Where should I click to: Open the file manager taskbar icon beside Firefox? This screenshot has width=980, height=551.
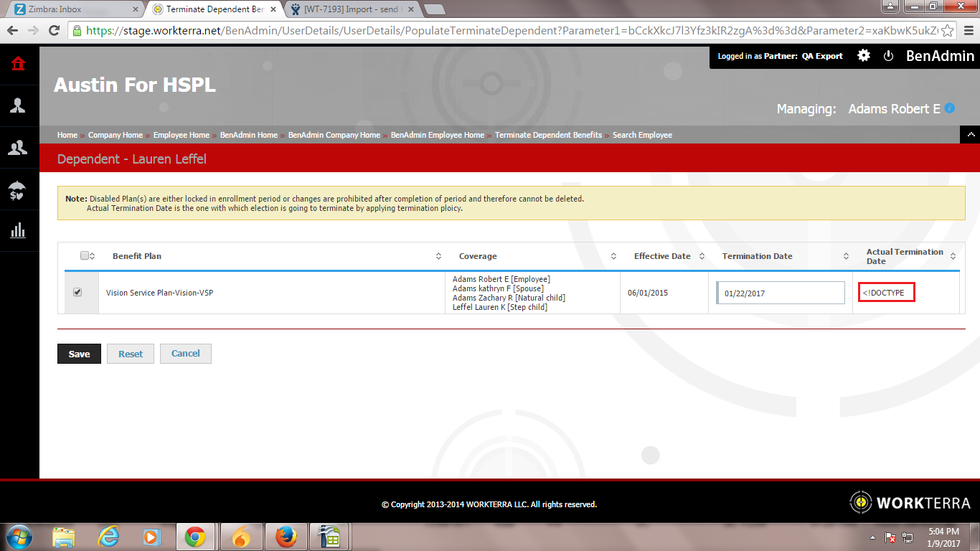pyautogui.click(x=330, y=537)
